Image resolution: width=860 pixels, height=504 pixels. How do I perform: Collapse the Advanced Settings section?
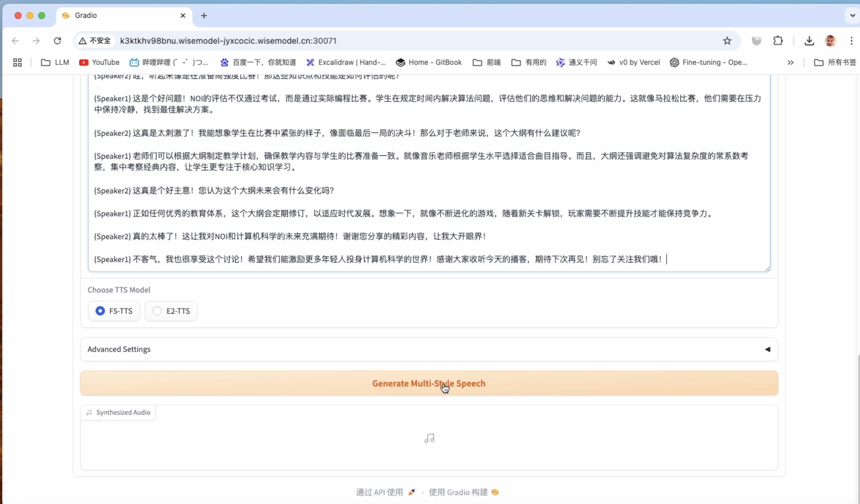(x=767, y=349)
